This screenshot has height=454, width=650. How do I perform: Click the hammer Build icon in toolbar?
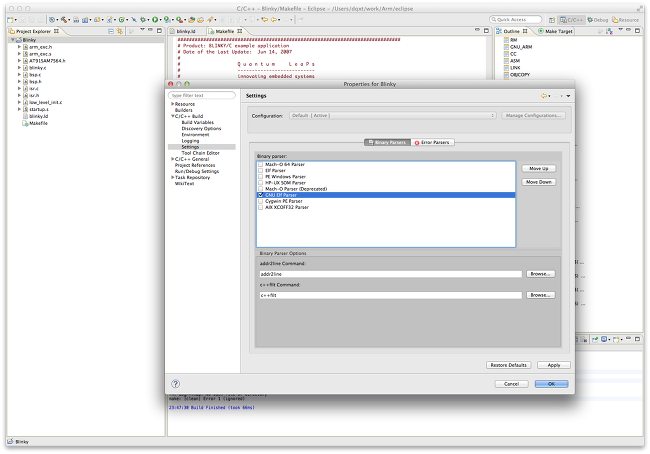(64, 19)
